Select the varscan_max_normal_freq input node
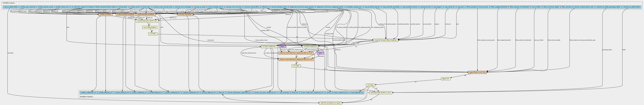This screenshot has height=105, width=644. (x=163, y=7)
